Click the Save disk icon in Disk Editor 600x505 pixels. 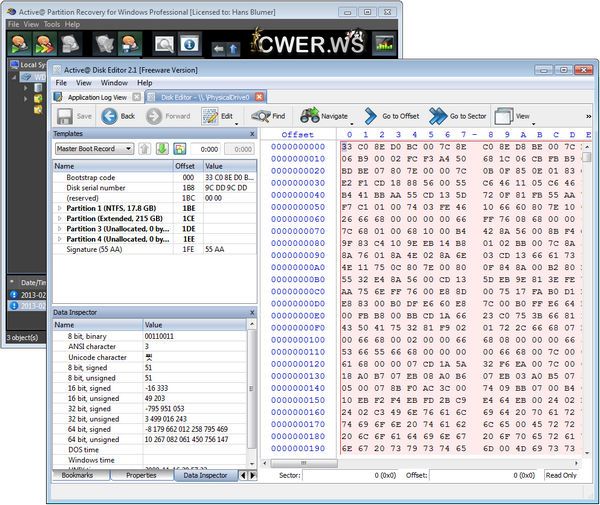[65, 116]
